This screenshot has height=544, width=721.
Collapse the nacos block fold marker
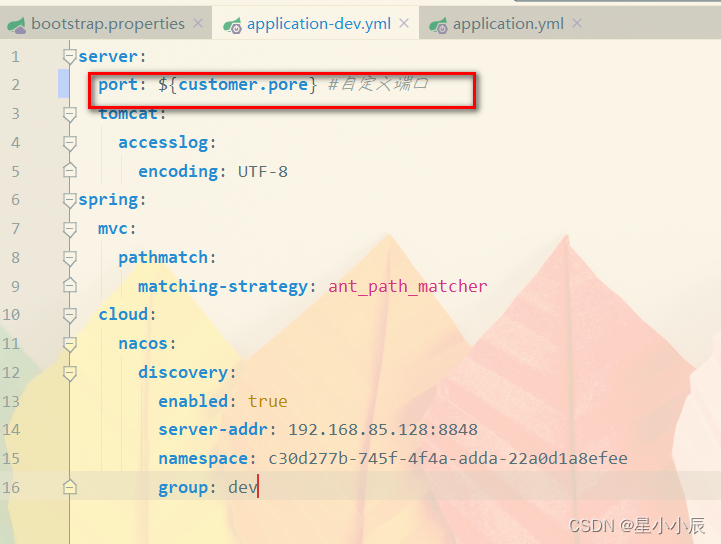pos(69,344)
